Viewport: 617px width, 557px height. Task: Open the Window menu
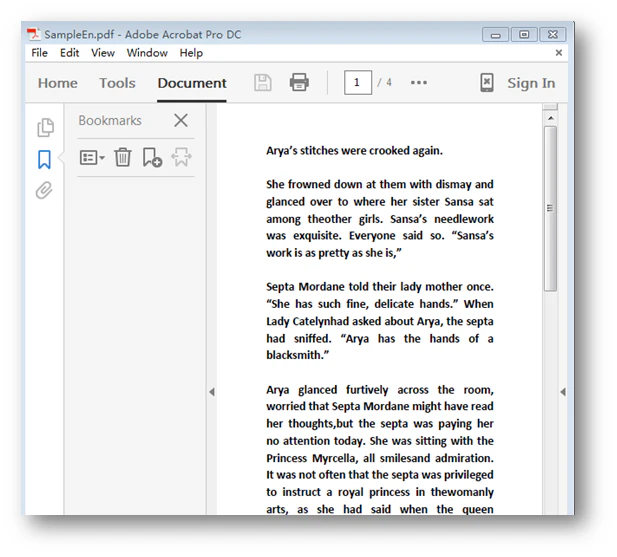[147, 53]
